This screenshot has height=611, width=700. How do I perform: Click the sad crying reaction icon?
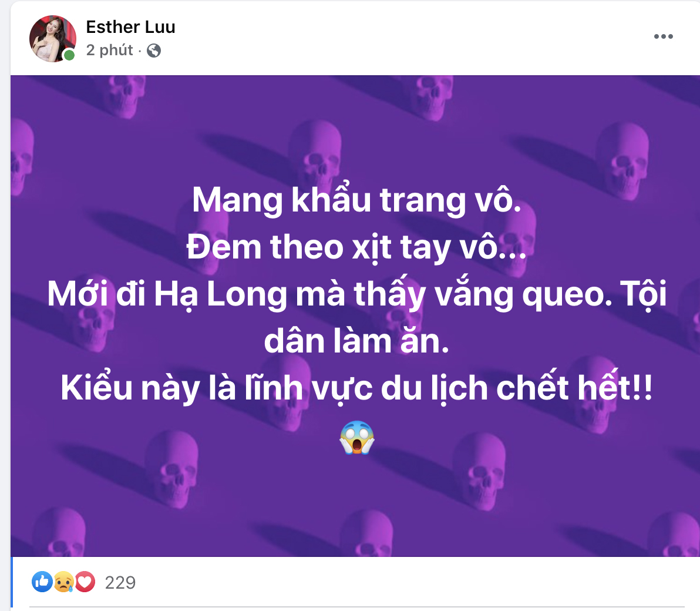[63, 582]
